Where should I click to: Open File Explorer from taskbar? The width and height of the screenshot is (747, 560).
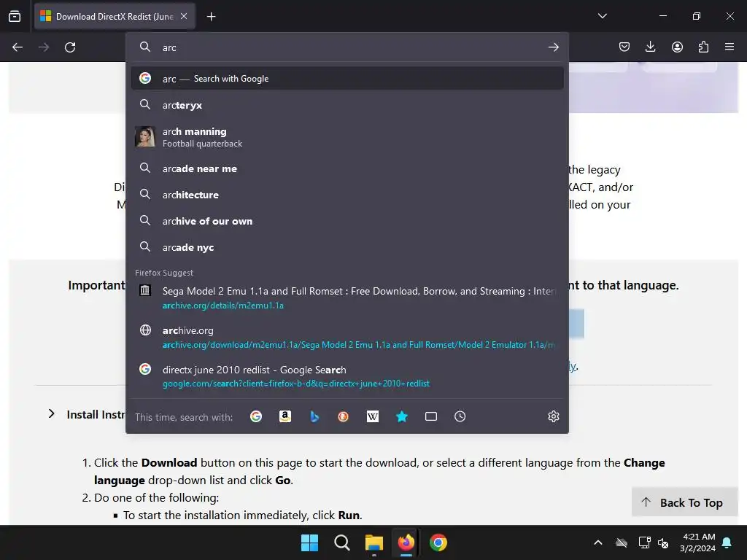pyautogui.click(x=374, y=542)
